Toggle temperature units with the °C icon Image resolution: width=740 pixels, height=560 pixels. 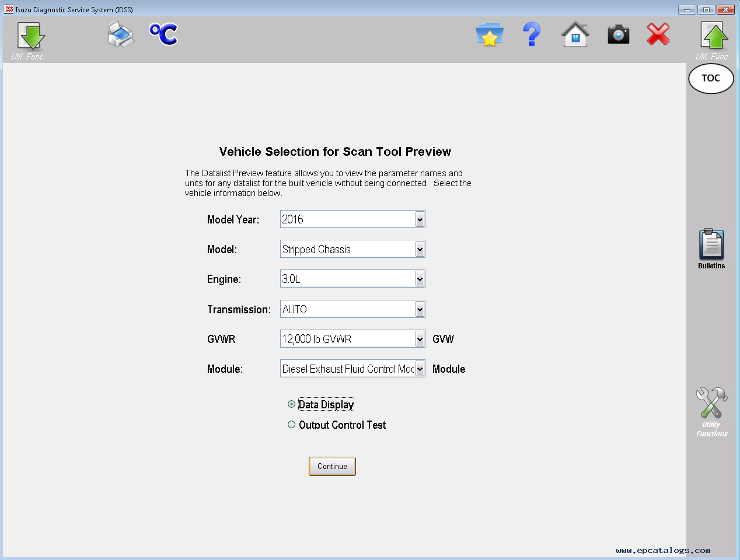(163, 34)
